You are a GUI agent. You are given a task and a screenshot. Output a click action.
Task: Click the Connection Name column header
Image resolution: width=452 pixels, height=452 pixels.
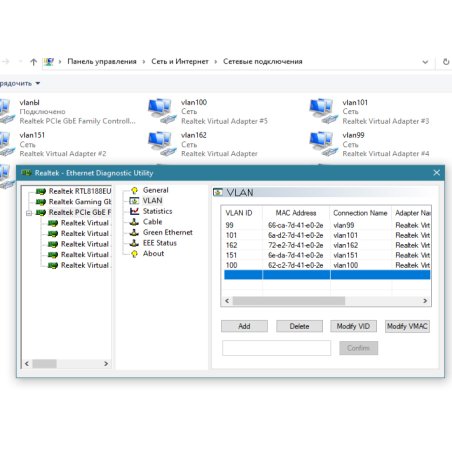360,213
